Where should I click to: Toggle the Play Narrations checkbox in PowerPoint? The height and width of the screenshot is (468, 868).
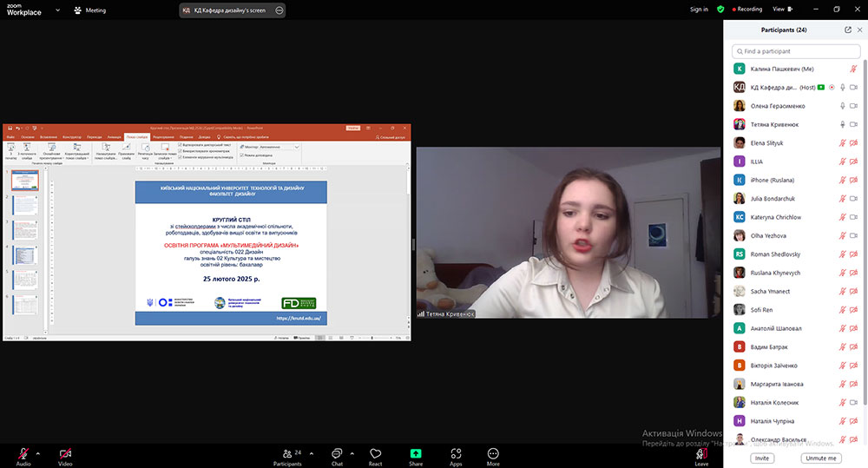click(x=180, y=145)
